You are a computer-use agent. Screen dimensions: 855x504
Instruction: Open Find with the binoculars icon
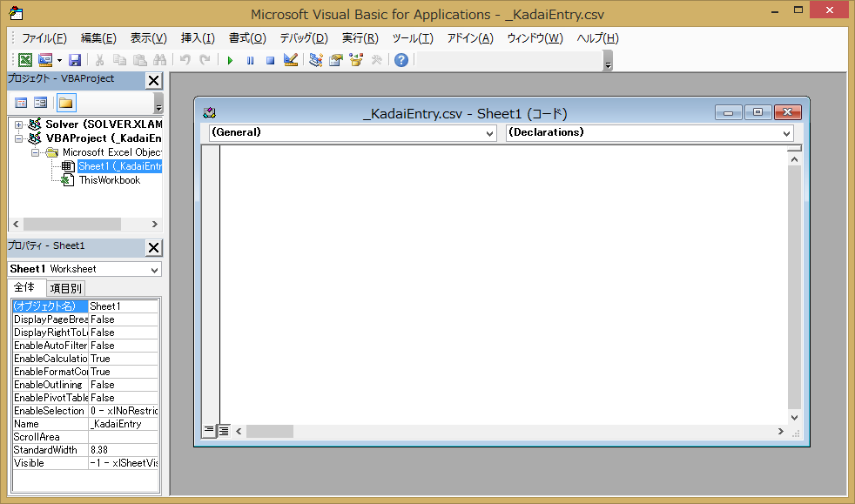pos(159,60)
